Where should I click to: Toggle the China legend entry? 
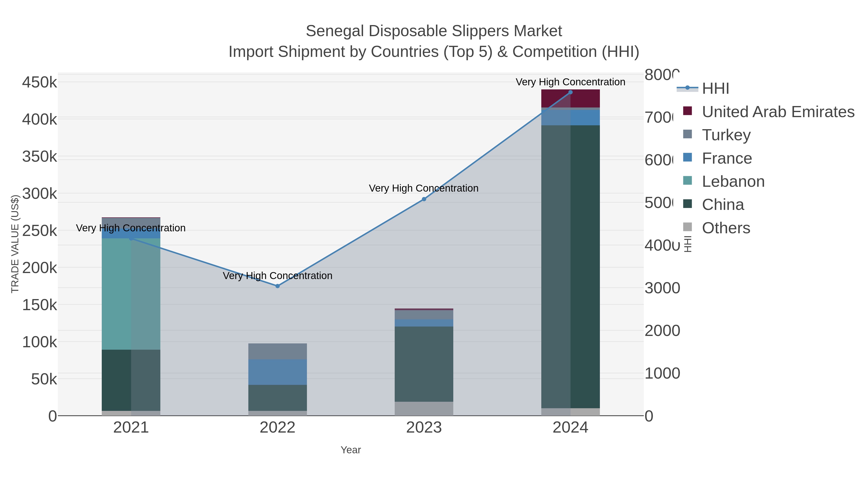(713, 204)
